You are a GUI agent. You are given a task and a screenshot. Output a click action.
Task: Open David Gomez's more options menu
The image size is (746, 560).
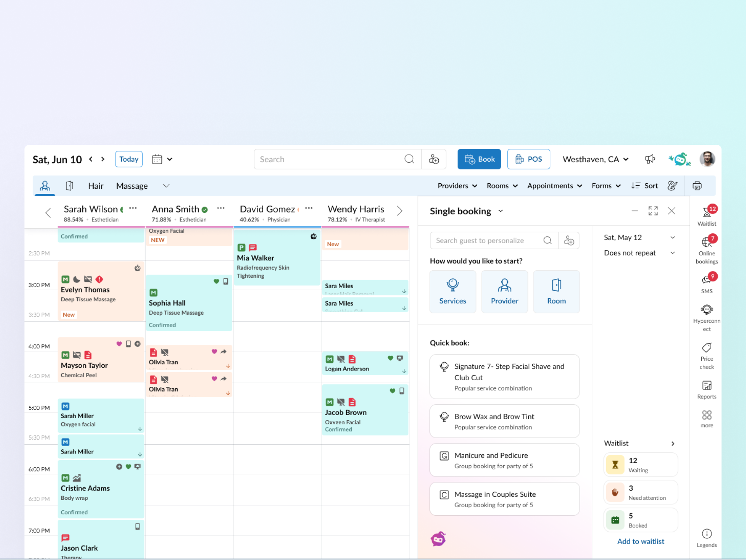[x=309, y=208]
